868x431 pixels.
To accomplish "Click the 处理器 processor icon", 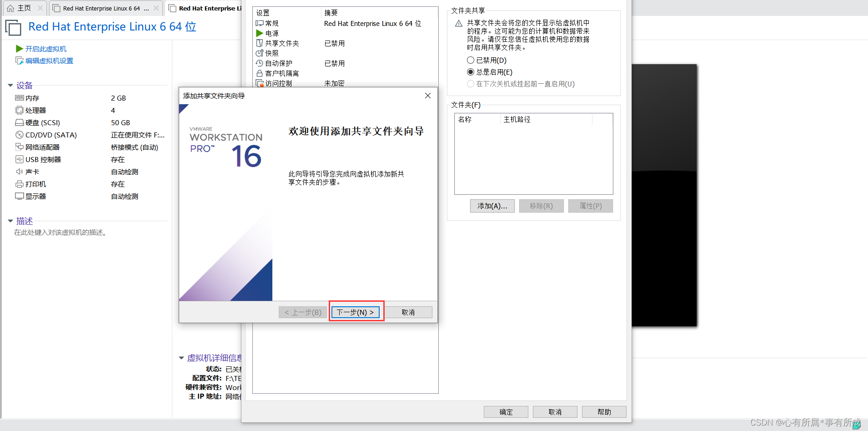I will pyautogui.click(x=20, y=110).
